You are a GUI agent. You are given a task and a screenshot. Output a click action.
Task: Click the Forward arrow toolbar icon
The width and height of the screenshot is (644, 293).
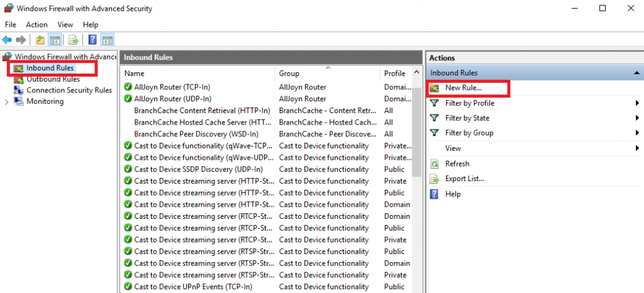tap(21, 40)
